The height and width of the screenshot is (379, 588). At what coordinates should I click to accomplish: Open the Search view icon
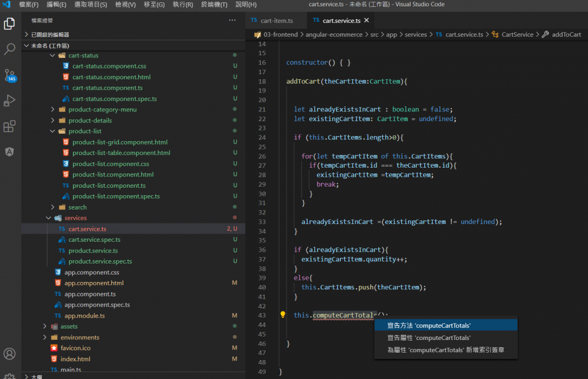[x=10, y=49]
